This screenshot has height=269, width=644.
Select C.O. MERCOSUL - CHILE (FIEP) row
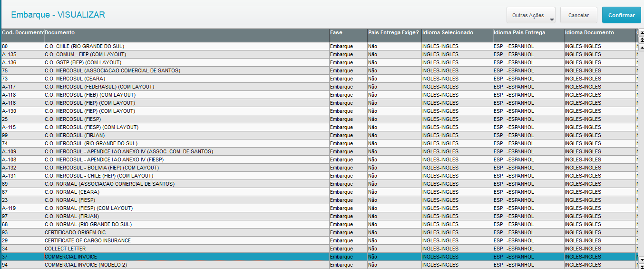click(x=319, y=176)
